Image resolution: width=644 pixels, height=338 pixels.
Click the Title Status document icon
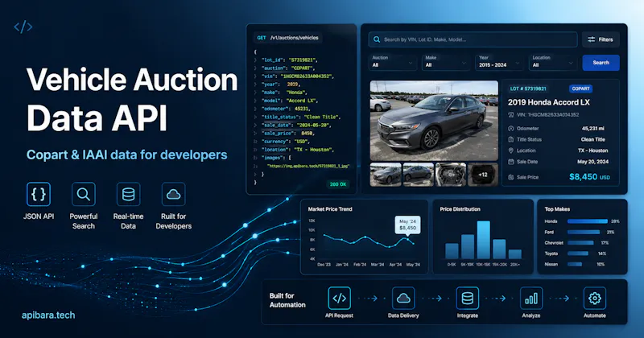[x=511, y=140]
